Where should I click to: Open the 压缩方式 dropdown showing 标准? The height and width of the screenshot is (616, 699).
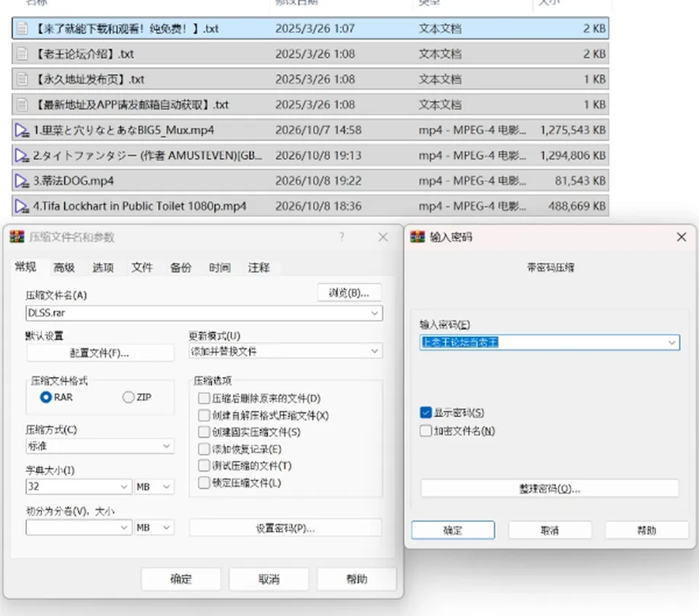(166, 446)
